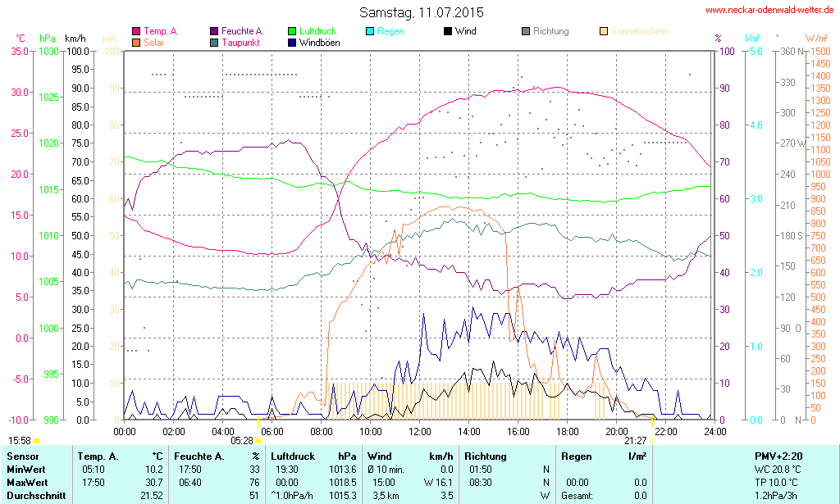Image resolution: width=840 pixels, height=504 pixels.
Task: Click the black Wind legend swatch
Action: (x=447, y=31)
